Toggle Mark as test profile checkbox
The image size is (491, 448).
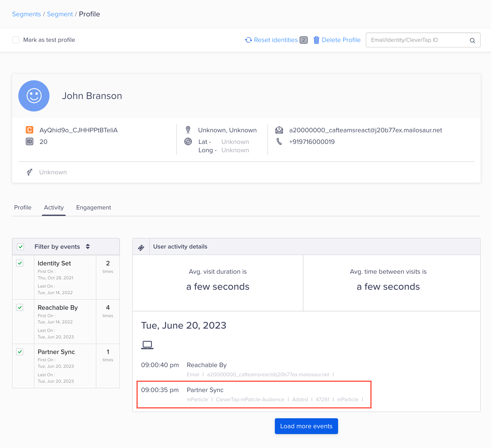click(16, 40)
